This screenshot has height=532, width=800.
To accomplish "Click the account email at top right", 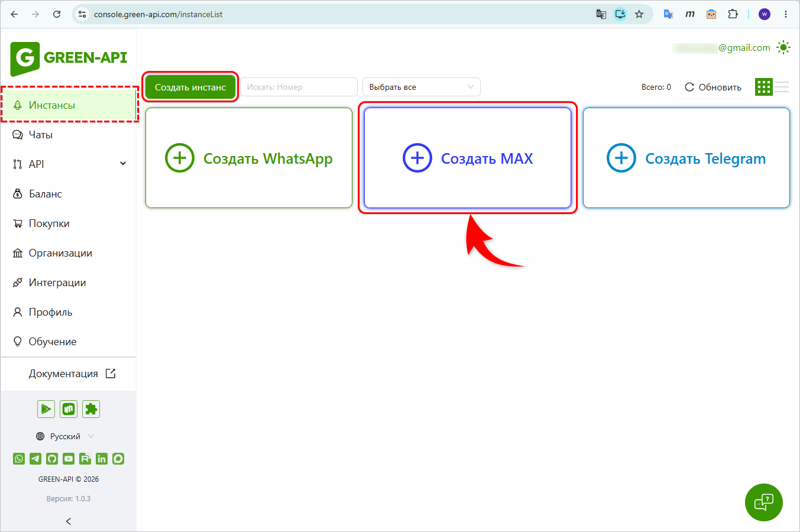I will point(721,48).
